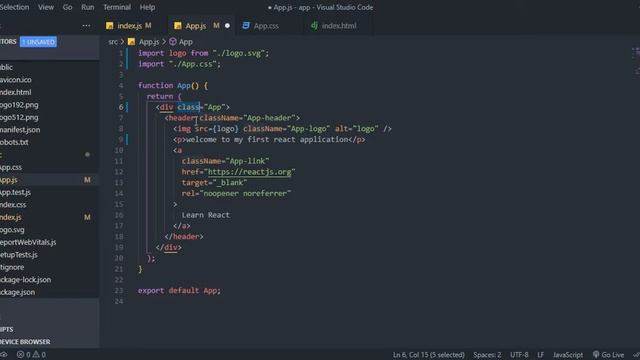The height and width of the screenshot is (360, 640).
Task: Expand the Device Browser section
Action: (25, 342)
